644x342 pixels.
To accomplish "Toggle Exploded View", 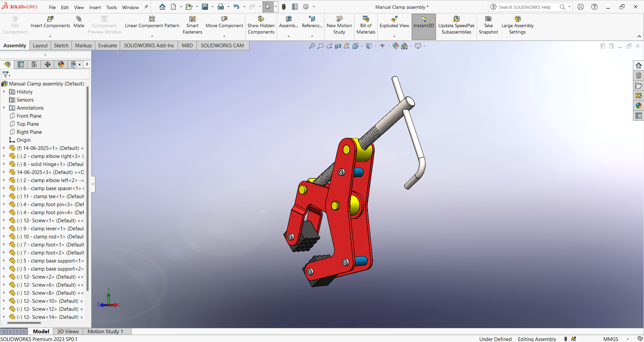I will [394, 22].
